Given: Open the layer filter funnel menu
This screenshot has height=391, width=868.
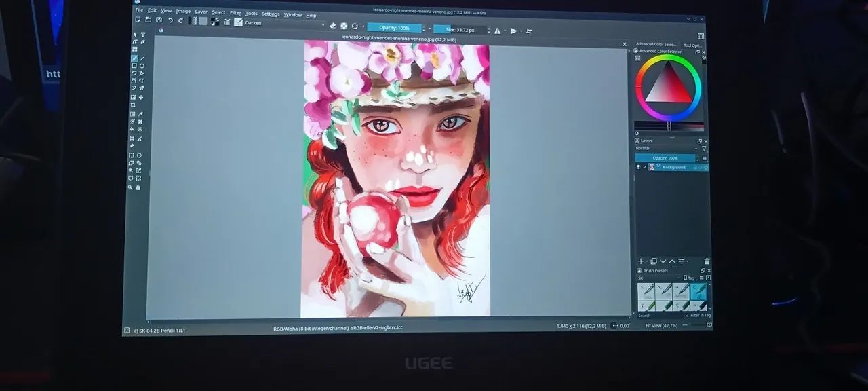Looking at the screenshot, I should 704,148.
